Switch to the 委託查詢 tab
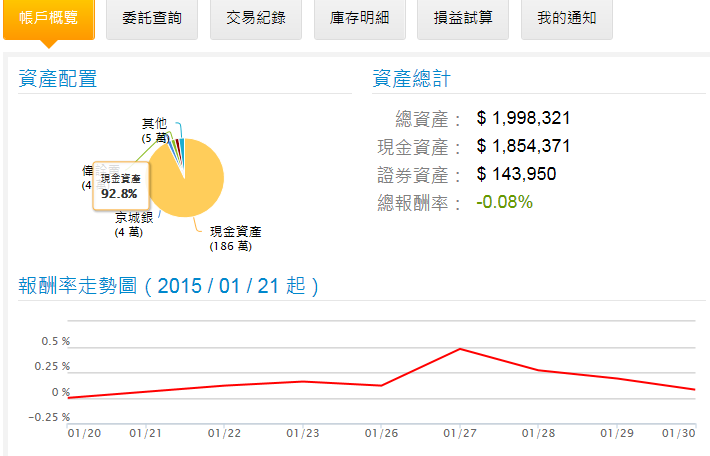710x456 pixels. coord(151,19)
